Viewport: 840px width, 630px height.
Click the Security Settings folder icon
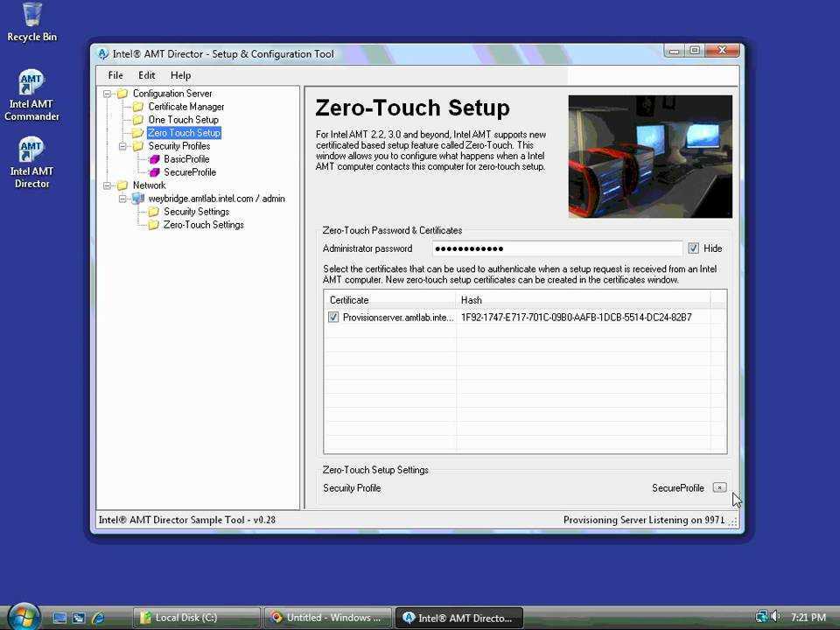click(154, 212)
